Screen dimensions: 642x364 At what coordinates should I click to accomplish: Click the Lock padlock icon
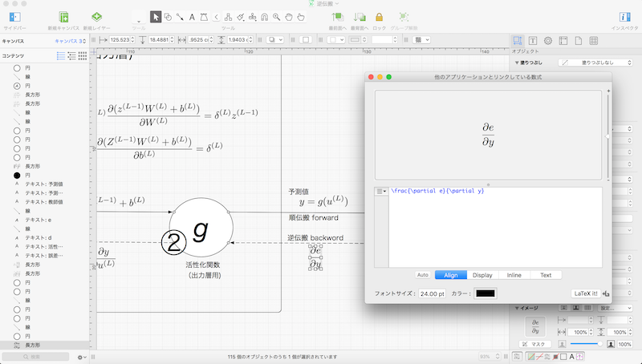[x=380, y=16]
